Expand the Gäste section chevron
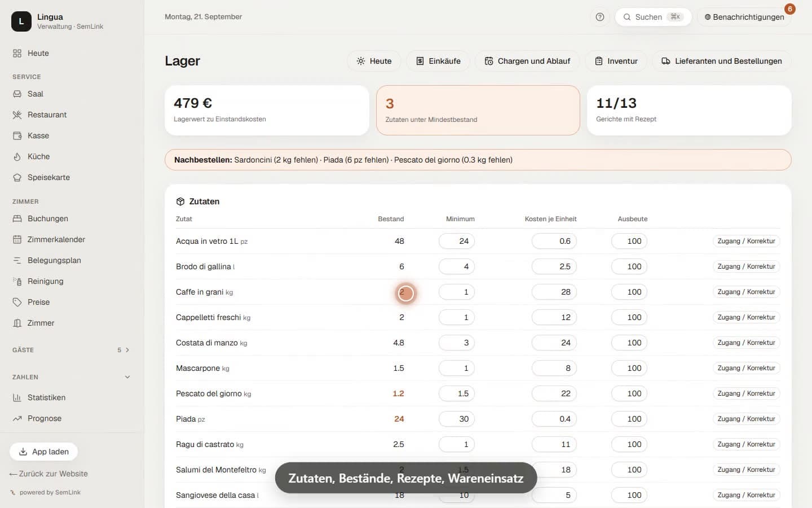812x508 pixels. 127,350
